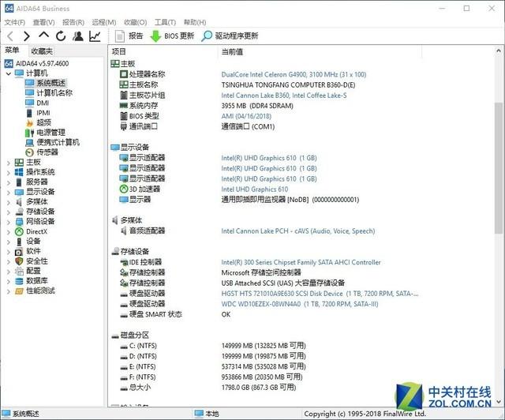The image size is (505, 420).
Task: Click the 超频 flame icon
Action: click(30, 123)
